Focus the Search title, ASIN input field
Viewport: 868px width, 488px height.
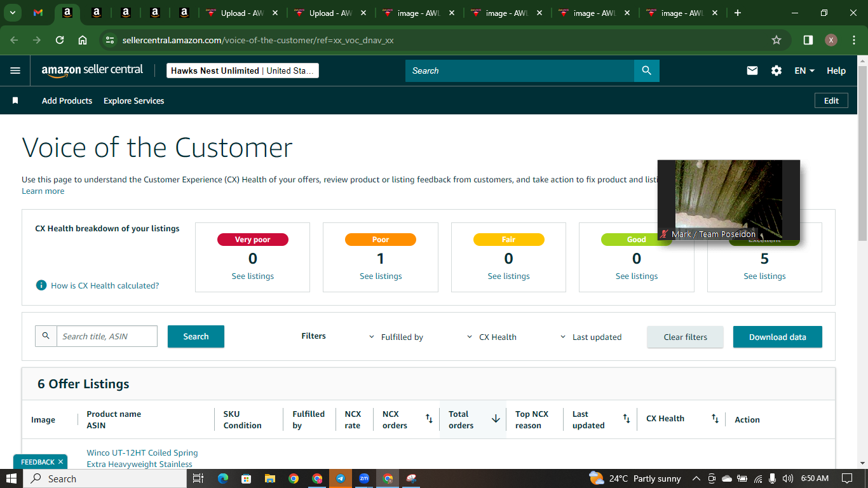[x=107, y=336]
